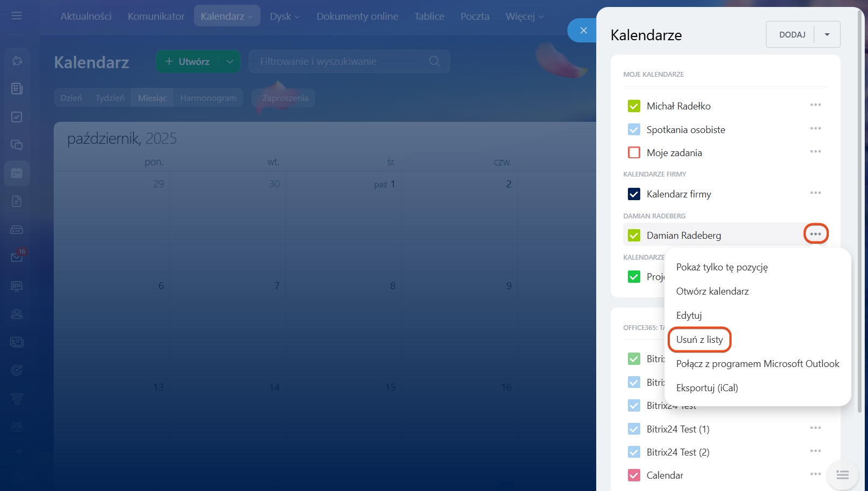The width and height of the screenshot is (868, 491).
Task: Choose Edytuj in the context menu
Action: pos(689,316)
